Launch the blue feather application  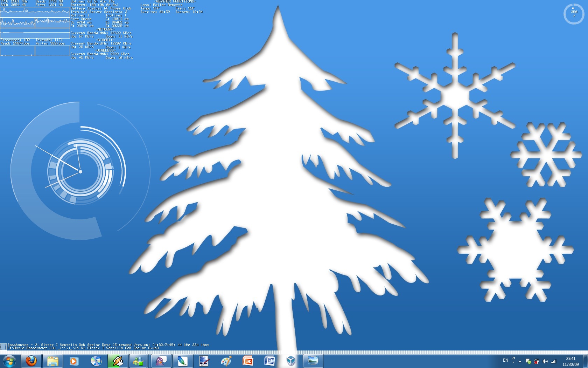(182, 361)
